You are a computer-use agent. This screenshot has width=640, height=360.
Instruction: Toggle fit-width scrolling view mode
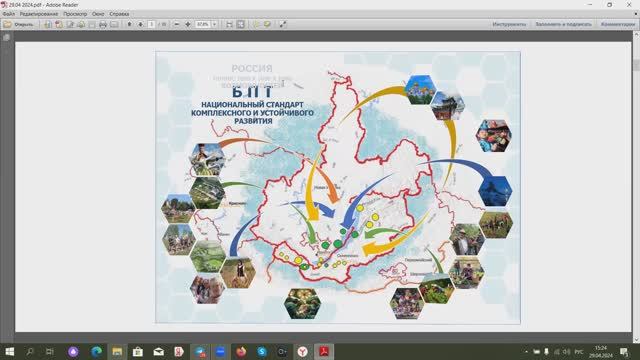tap(229, 24)
